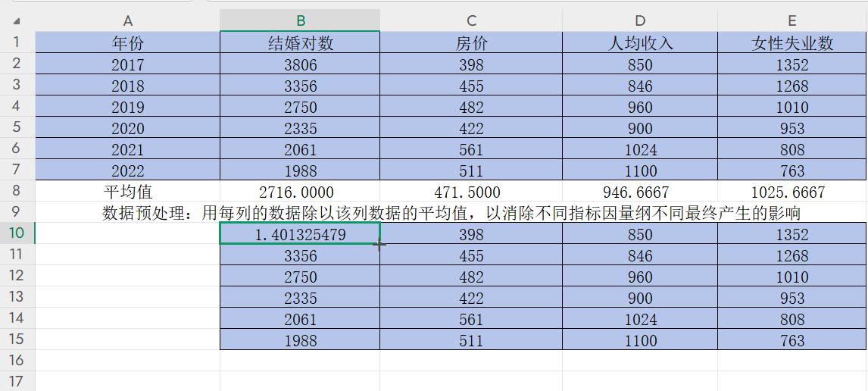Select the average value 946.6667
Image resolution: width=868 pixels, height=391 pixels.
pyautogui.click(x=640, y=192)
